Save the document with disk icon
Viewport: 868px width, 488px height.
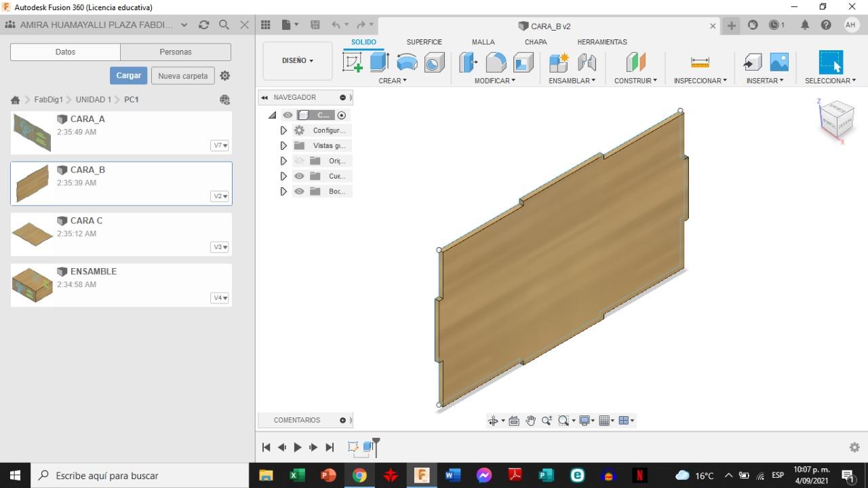click(x=315, y=25)
